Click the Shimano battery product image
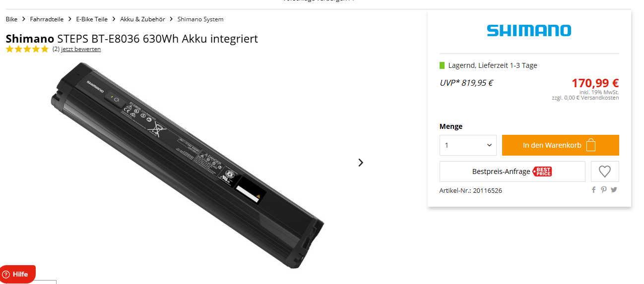Image resolution: width=644 pixels, height=284 pixels. pyautogui.click(x=187, y=165)
